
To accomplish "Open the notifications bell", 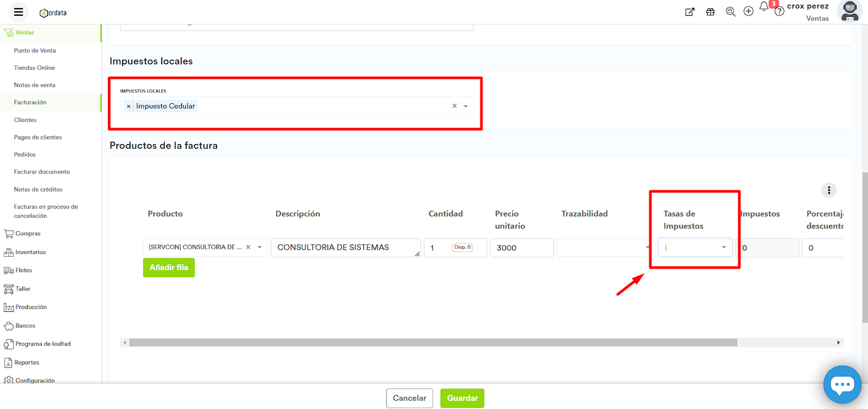I will pos(764,7).
